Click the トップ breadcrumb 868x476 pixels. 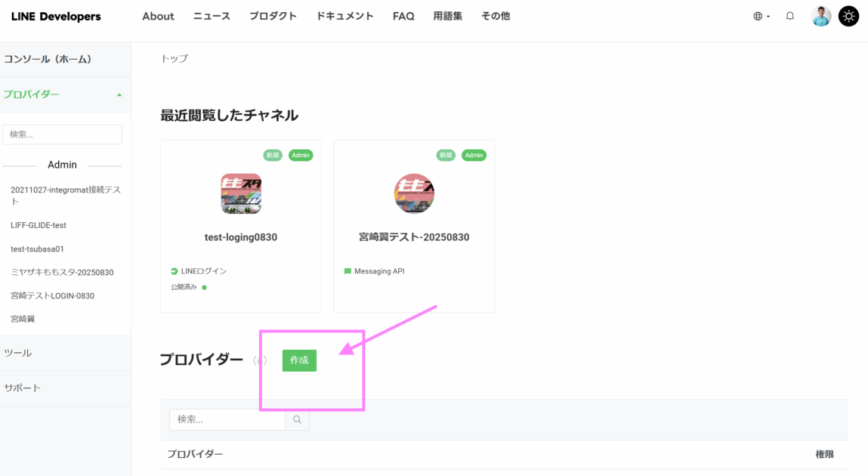tap(175, 59)
